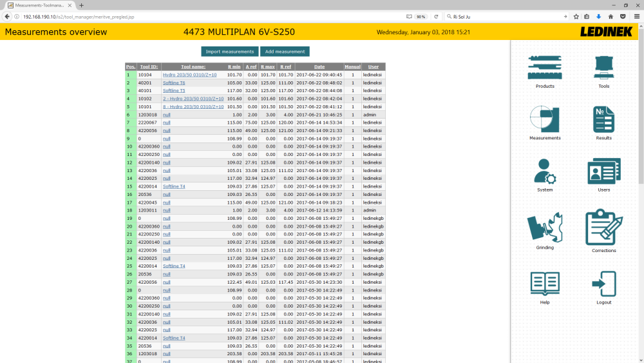Sort table by Pos. column
This screenshot has width=644, height=363.
coord(131,66)
